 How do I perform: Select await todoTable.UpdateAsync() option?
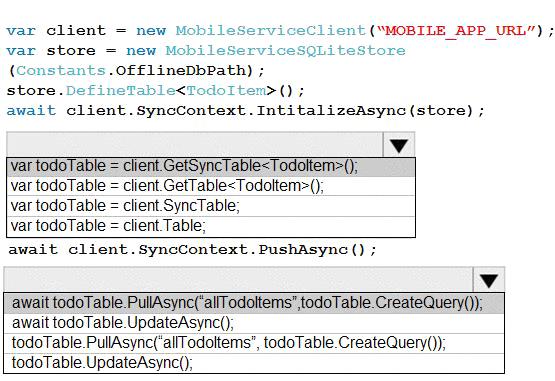click(254, 323)
